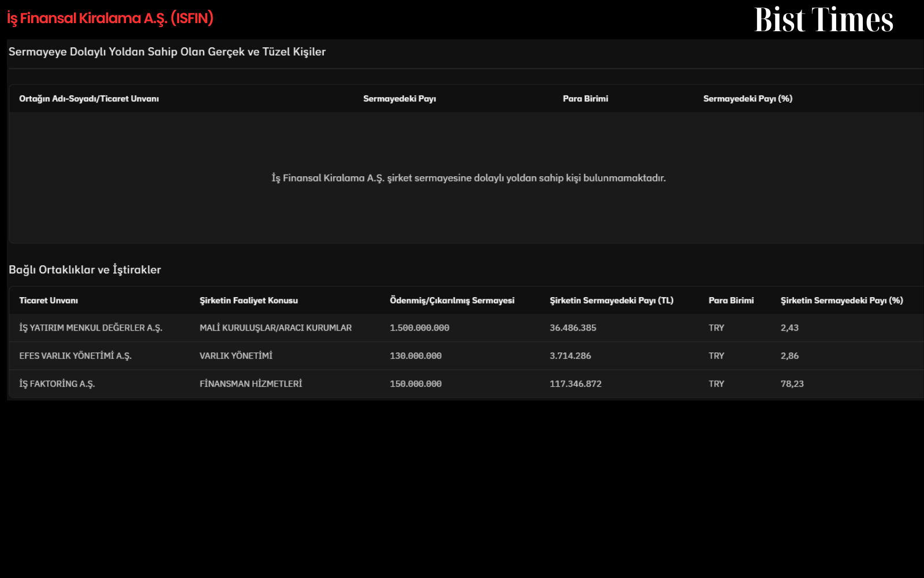The width and height of the screenshot is (924, 578).
Task: Click the 1.500.000.000 capital value
Action: pyautogui.click(x=419, y=328)
